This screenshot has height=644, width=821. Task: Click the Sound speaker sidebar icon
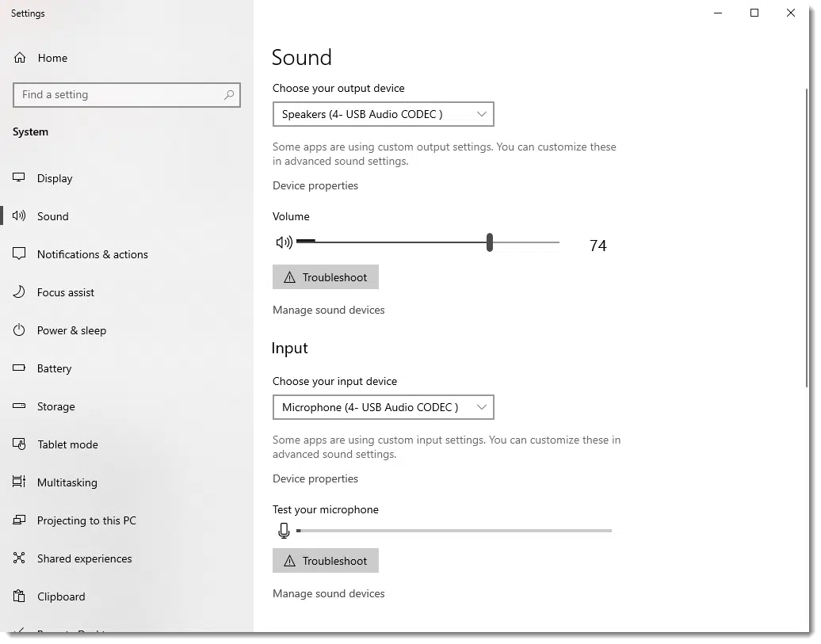pos(19,215)
